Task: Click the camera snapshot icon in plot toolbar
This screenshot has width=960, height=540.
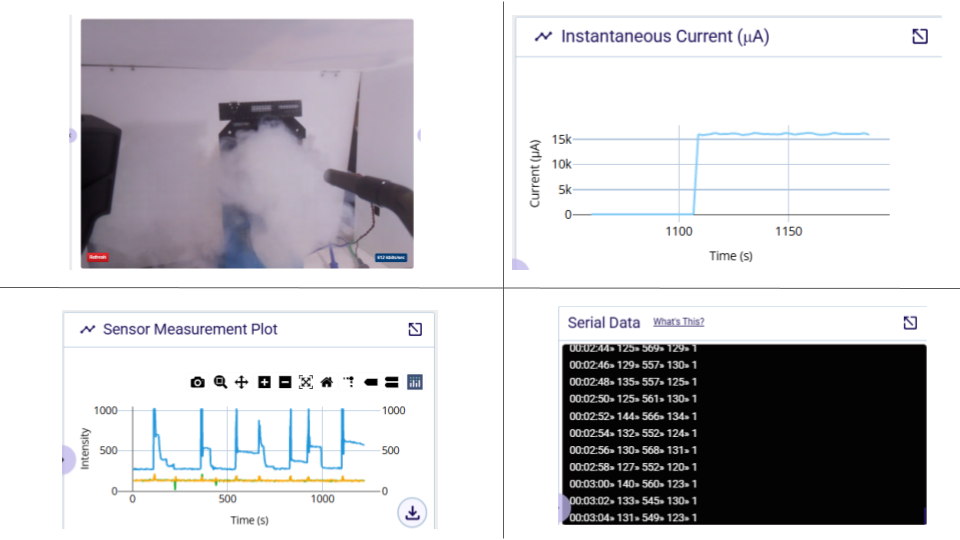Action: pos(198,382)
